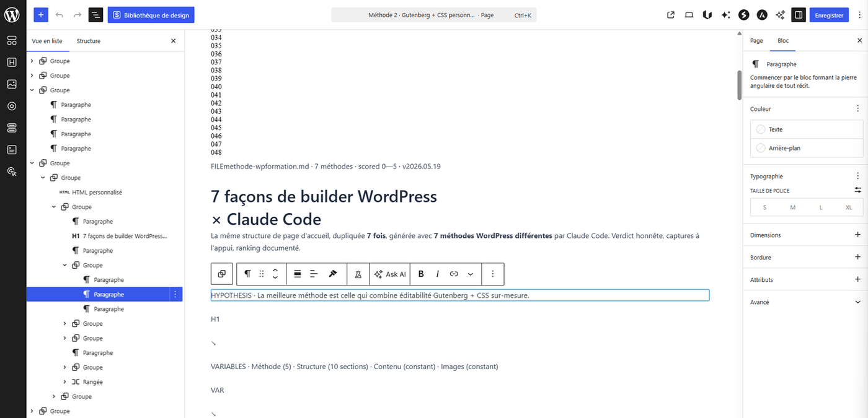Choose font size M
Image resolution: width=868 pixels, height=418 pixels.
(x=792, y=207)
